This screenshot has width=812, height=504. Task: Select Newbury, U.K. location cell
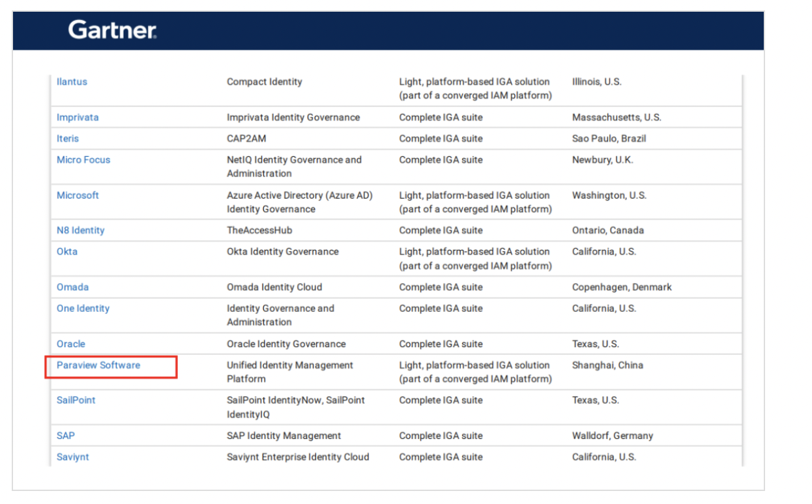tap(603, 160)
